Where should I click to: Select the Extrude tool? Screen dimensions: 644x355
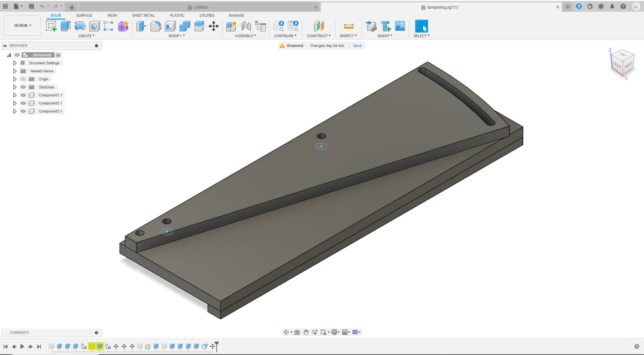pyautogui.click(x=65, y=26)
